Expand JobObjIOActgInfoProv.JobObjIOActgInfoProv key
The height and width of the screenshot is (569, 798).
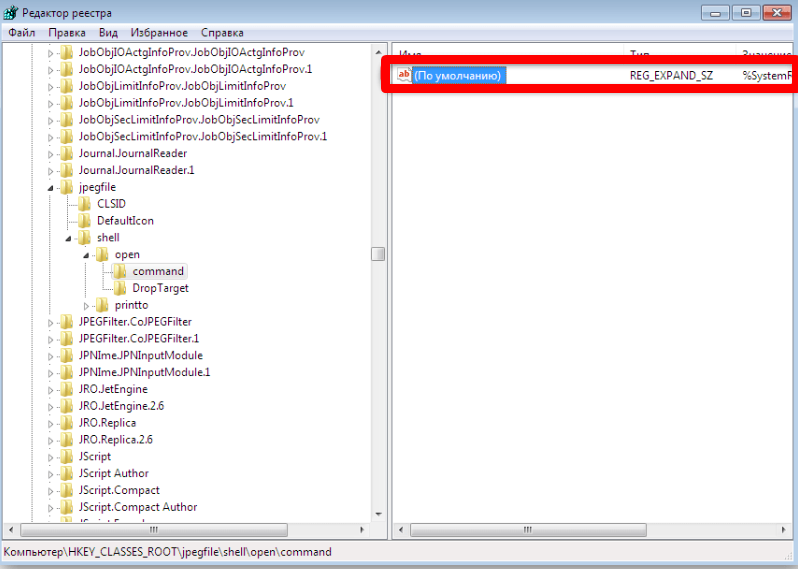pyautogui.click(x=50, y=53)
